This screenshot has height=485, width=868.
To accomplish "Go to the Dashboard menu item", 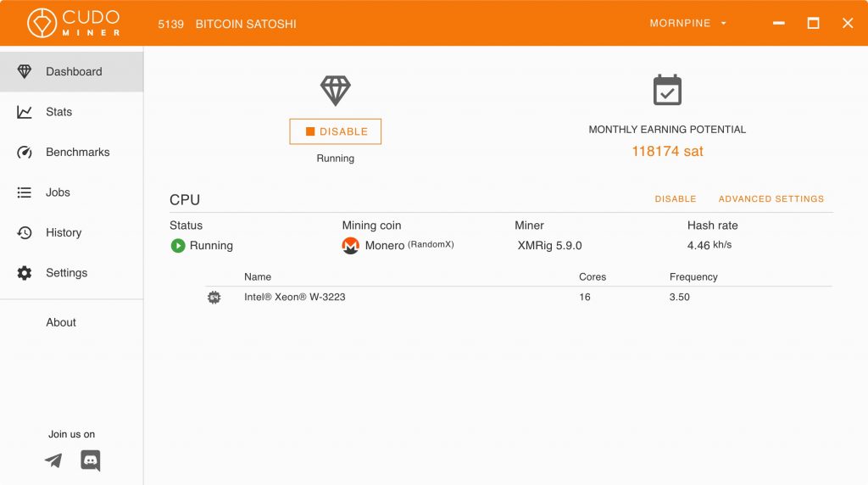I will (71, 71).
